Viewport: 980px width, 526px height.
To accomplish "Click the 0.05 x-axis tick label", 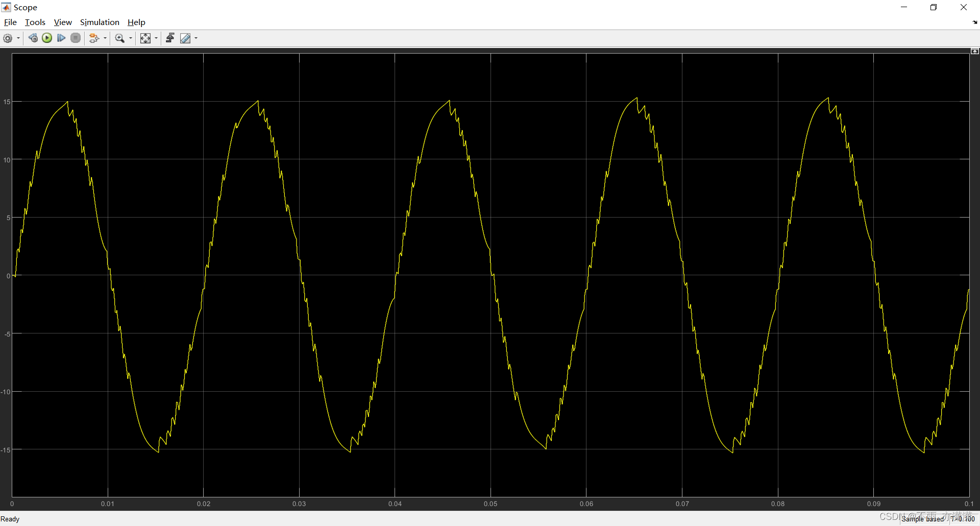I will point(491,504).
